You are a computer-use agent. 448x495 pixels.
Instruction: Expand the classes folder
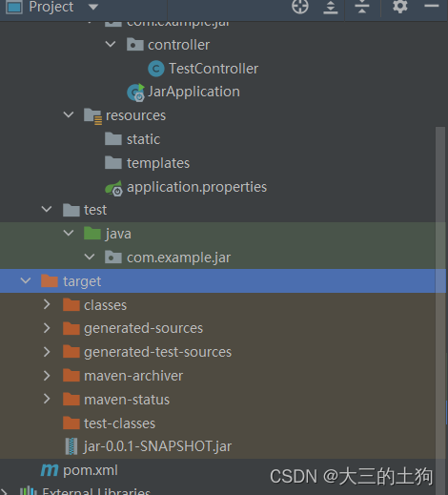point(47,304)
